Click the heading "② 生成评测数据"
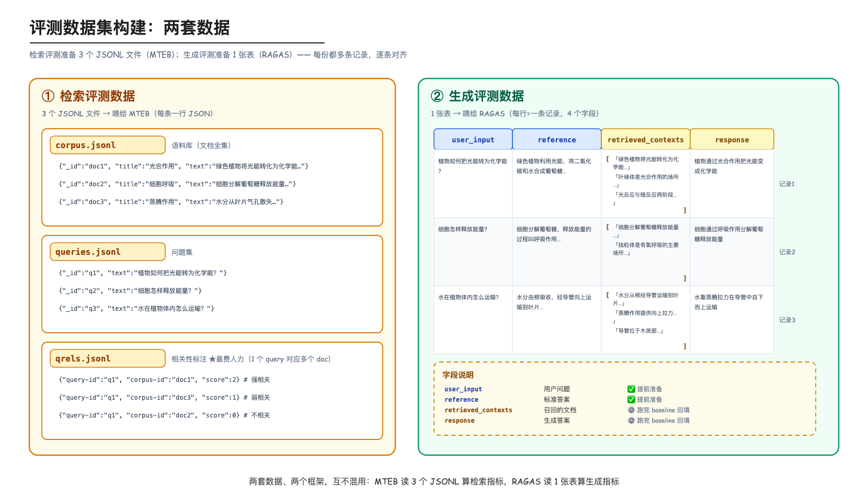The width and height of the screenshot is (868, 497). pos(477,96)
